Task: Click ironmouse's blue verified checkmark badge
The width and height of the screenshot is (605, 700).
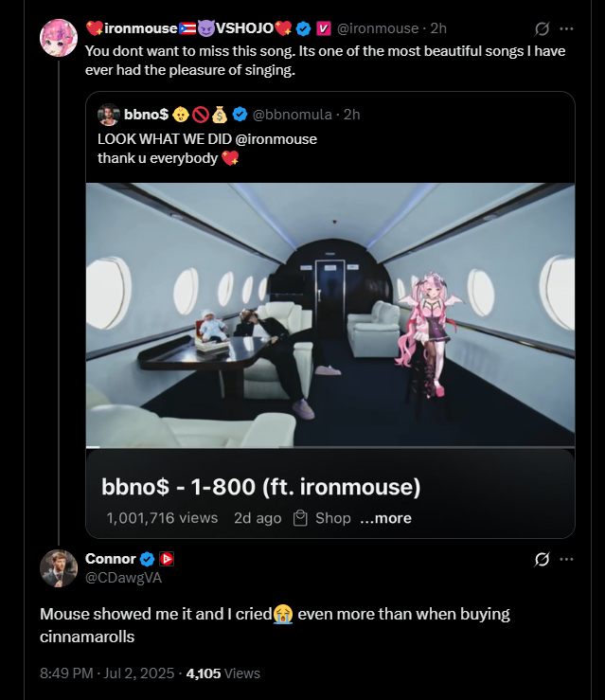Action: tap(304, 28)
